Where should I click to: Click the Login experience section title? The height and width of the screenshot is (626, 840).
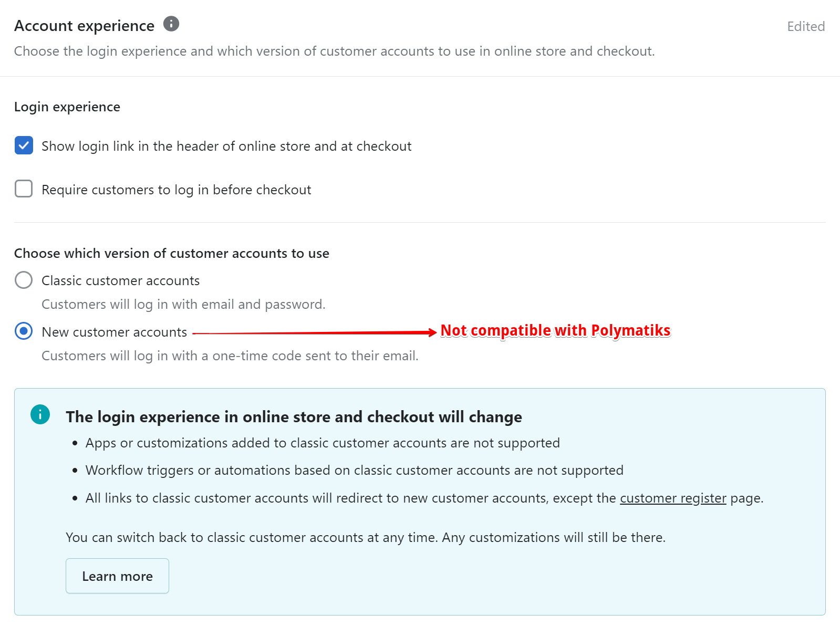[x=67, y=107]
